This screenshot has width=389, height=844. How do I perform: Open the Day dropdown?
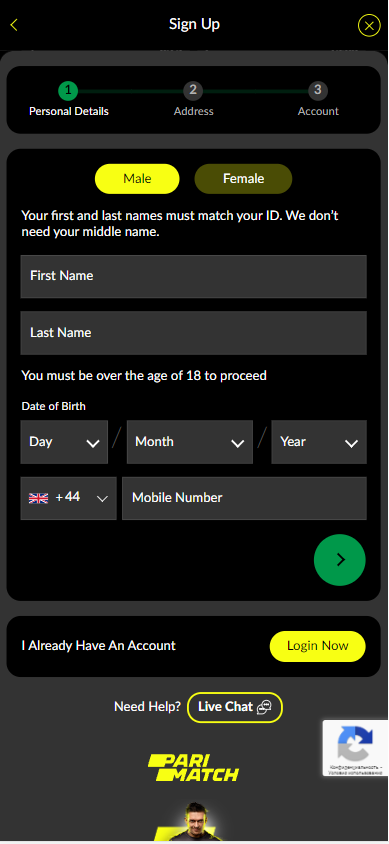pos(64,442)
